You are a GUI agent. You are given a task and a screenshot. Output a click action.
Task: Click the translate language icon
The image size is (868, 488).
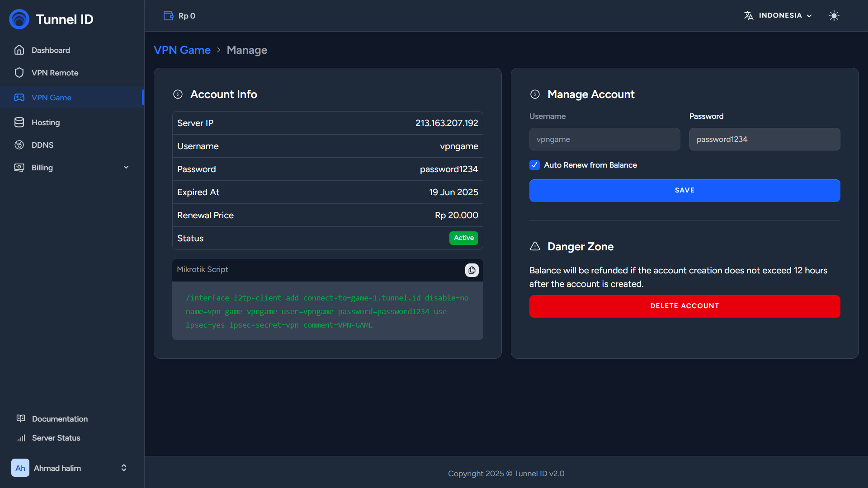click(749, 16)
